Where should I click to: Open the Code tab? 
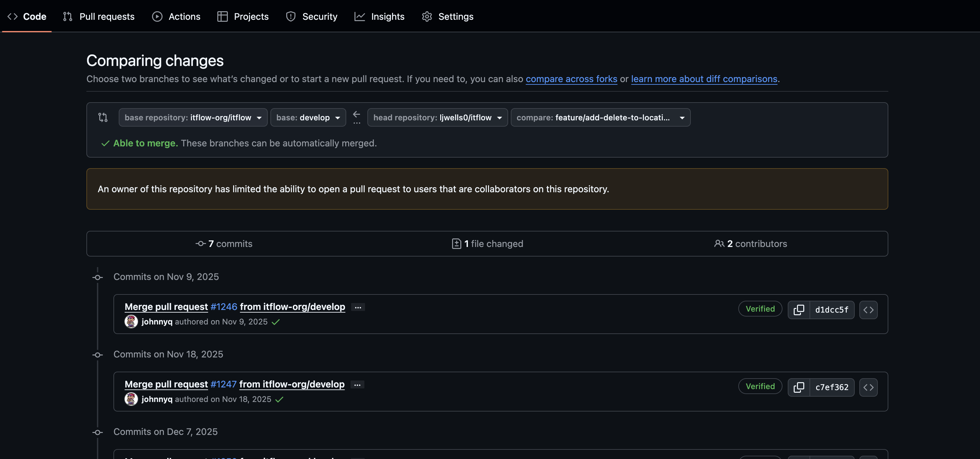[27, 16]
